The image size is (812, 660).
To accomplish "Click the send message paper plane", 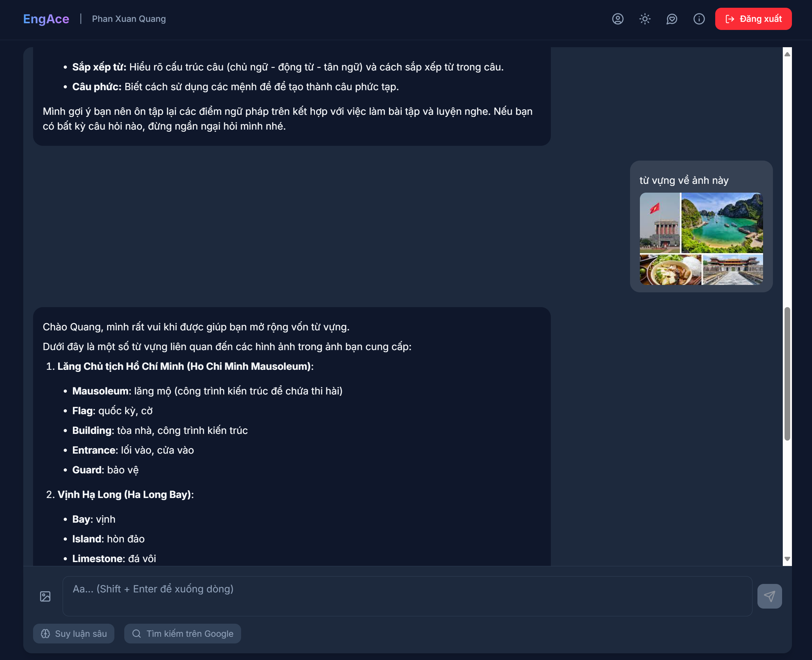I will (769, 596).
